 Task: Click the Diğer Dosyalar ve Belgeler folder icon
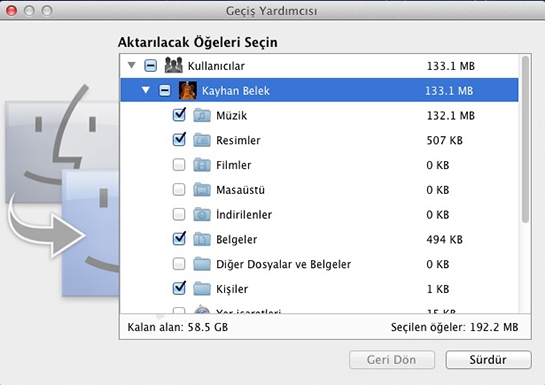(202, 264)
